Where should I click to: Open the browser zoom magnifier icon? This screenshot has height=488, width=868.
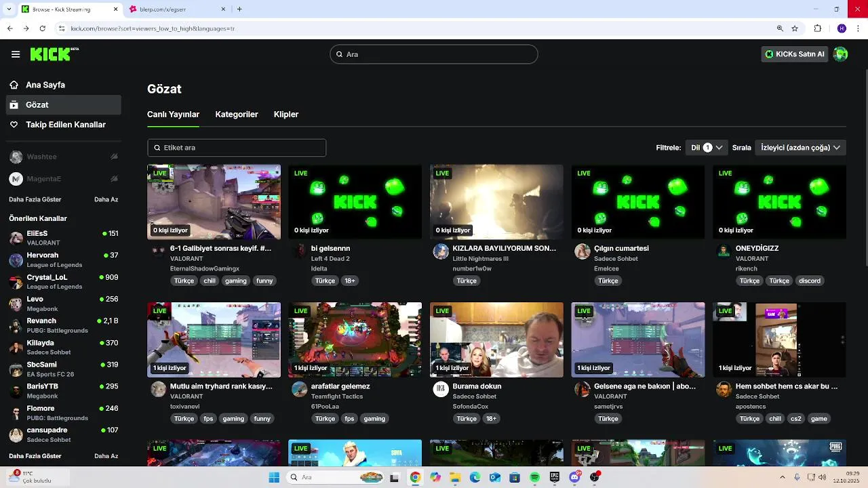coord(780,28)
